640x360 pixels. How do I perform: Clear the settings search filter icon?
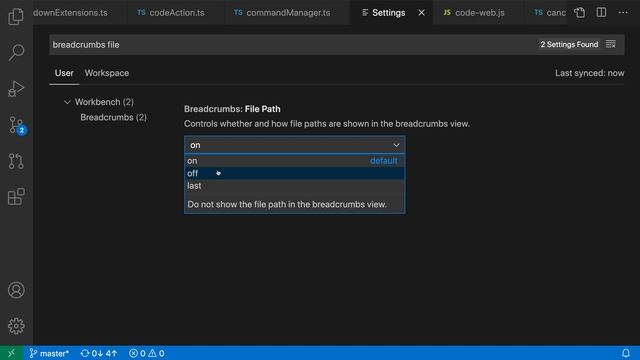click(x=611, y=44)
